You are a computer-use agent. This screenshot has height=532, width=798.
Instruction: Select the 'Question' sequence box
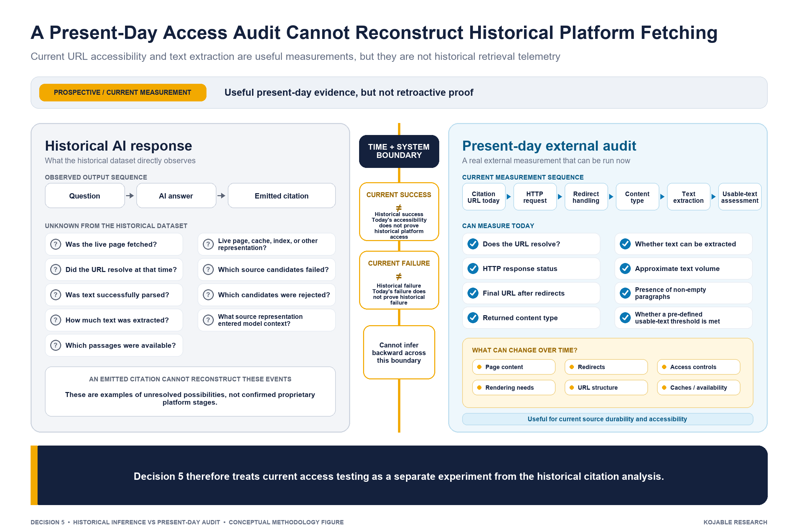click(85, 196)
